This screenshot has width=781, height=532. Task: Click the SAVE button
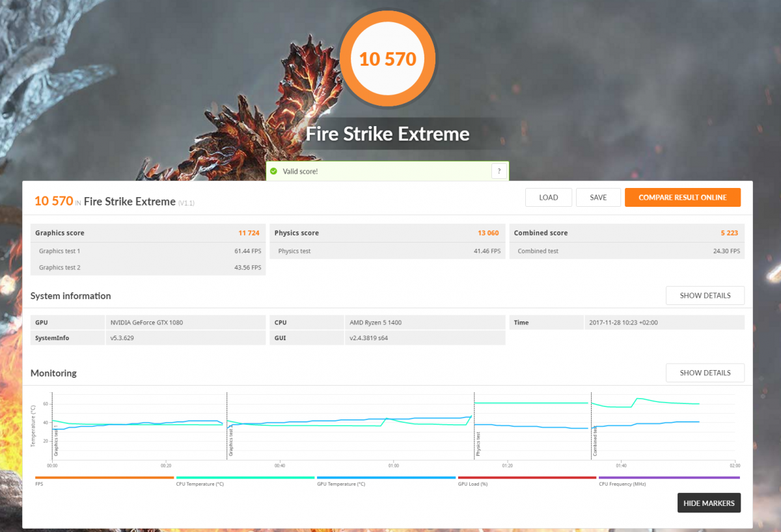tap(598, 198)
